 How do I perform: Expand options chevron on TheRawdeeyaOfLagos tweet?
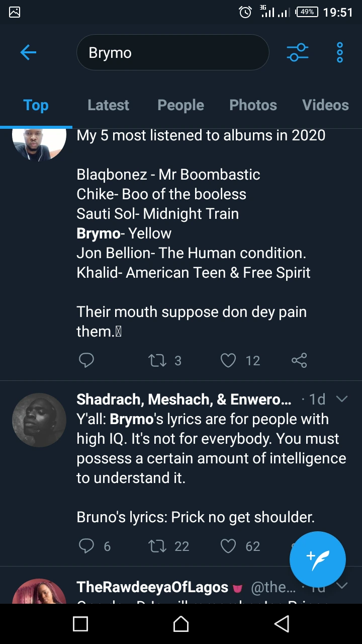click(x=342, y=586)
